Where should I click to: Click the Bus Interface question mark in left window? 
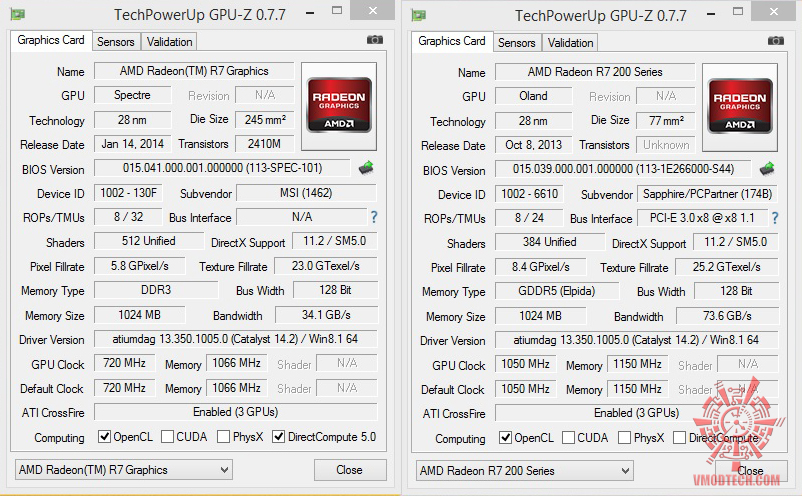tap(374, 217)
